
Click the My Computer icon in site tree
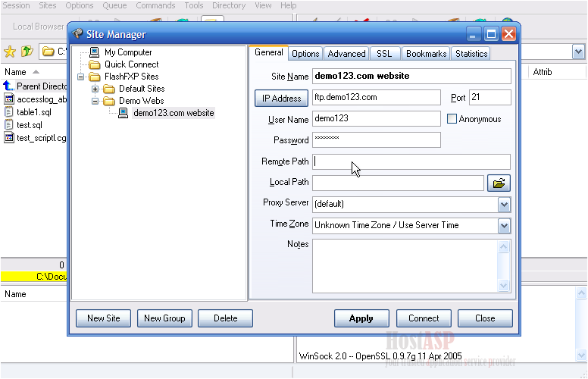pyautogui.click(x=95, y=52)
